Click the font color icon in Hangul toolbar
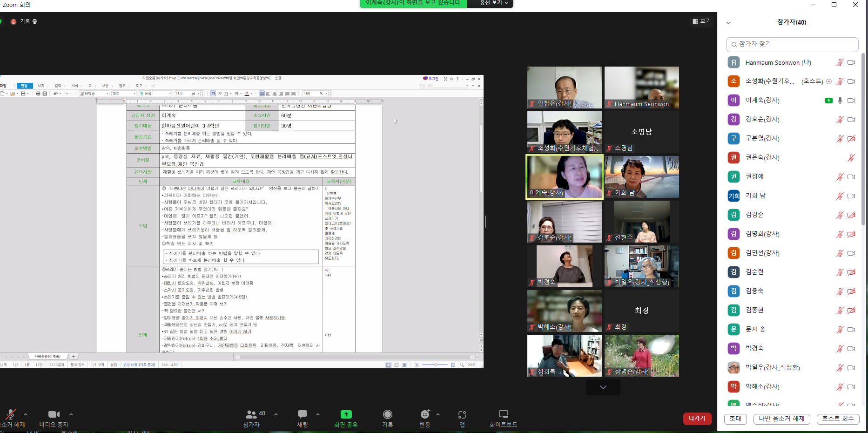868x433 pixels. pos(247,94)
